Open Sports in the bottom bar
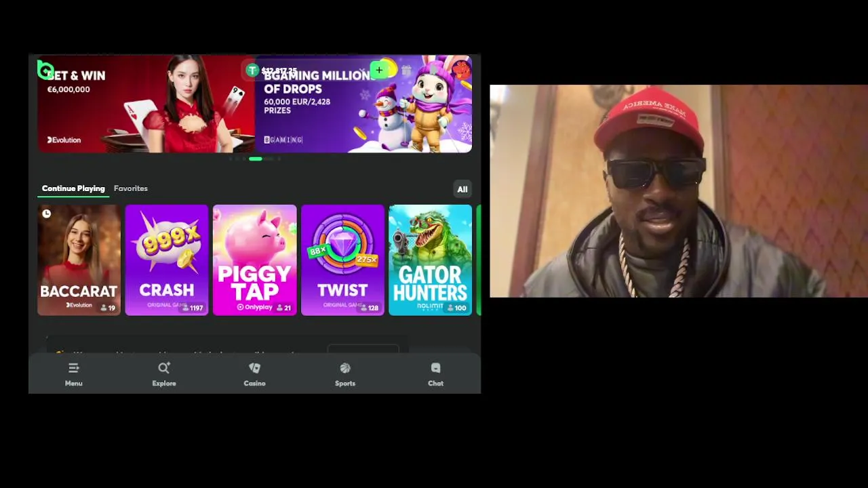Screen dimensions: 868x488 [345, 374]
